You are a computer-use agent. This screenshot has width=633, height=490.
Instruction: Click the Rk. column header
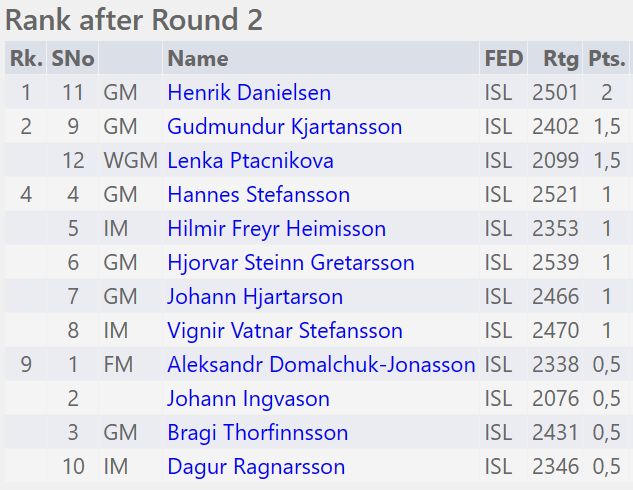(x=26, y=59)
